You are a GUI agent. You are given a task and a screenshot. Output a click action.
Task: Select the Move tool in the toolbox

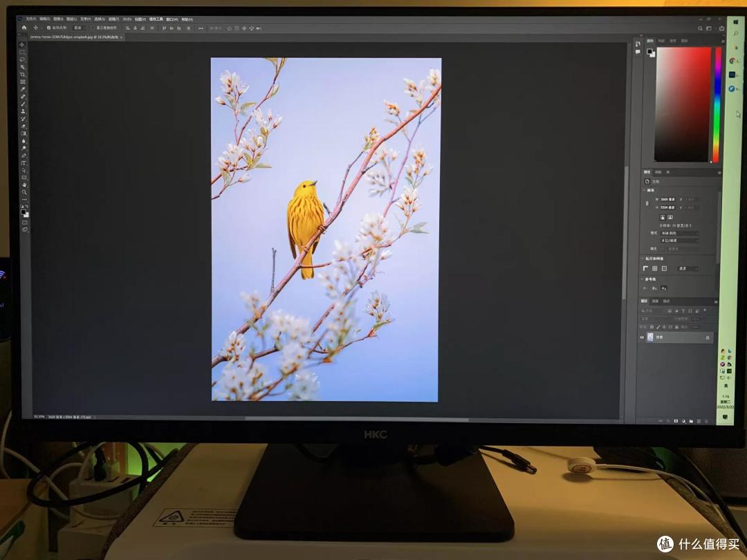[22, 45]
